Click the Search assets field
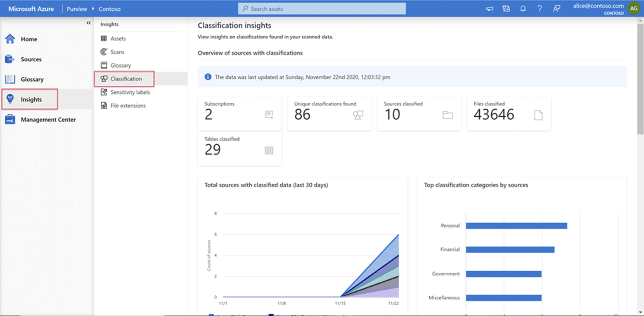This screenshot has width=644, height=316. [x=322, y=9]
